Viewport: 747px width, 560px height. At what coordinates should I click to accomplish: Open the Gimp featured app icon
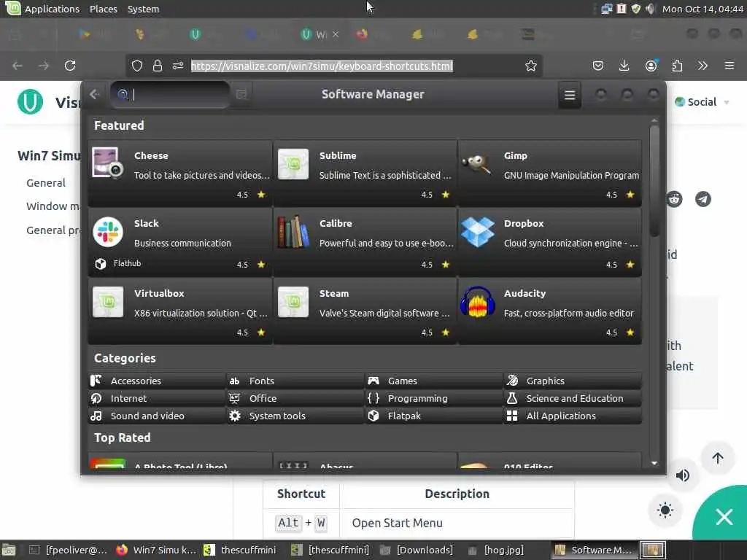tap(477, 165)
